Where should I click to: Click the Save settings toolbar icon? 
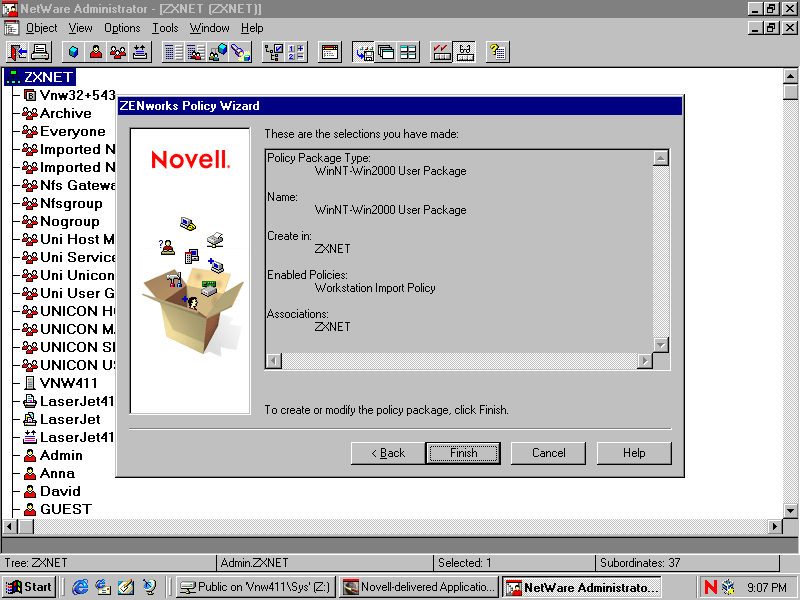click(363, 52)
